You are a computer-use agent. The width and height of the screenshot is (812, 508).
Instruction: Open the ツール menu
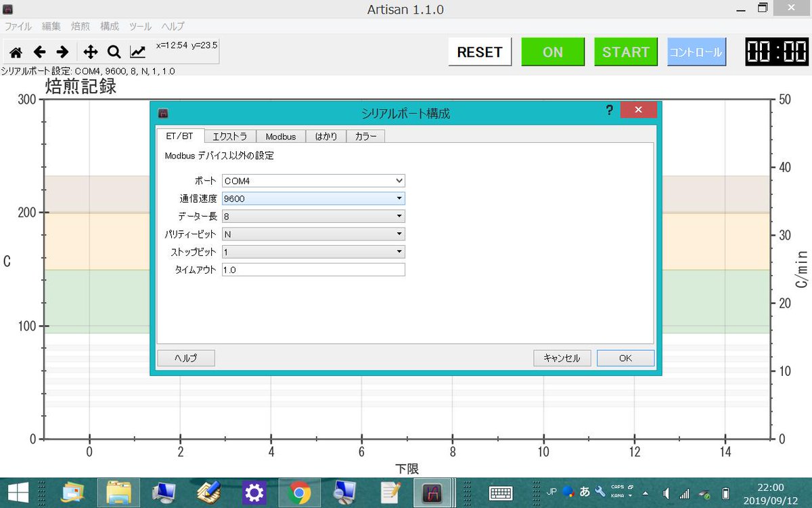pos(140,26)
